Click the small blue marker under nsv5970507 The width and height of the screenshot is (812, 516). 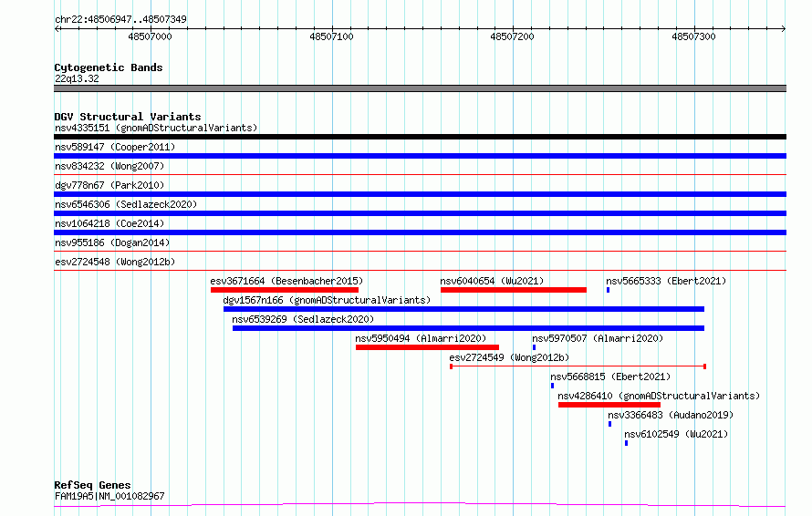[534, 347]
